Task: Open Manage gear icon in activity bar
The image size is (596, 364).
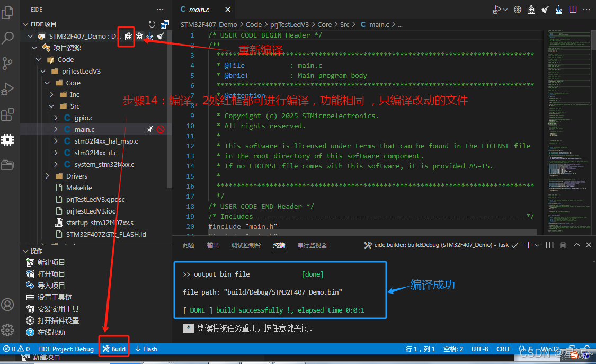Action: pyautogui.click(x=7, y=330)
